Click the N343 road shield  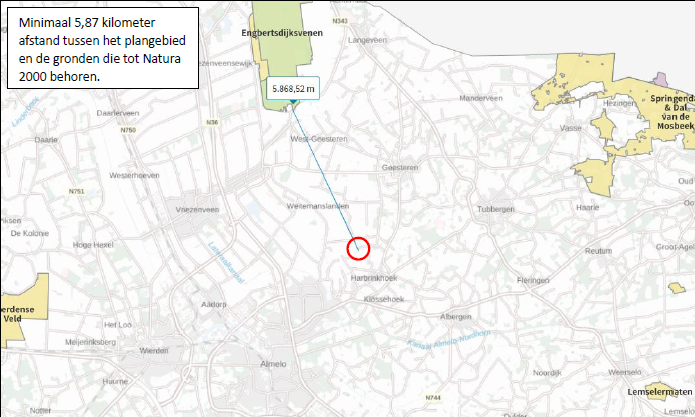tap(340, 21)
